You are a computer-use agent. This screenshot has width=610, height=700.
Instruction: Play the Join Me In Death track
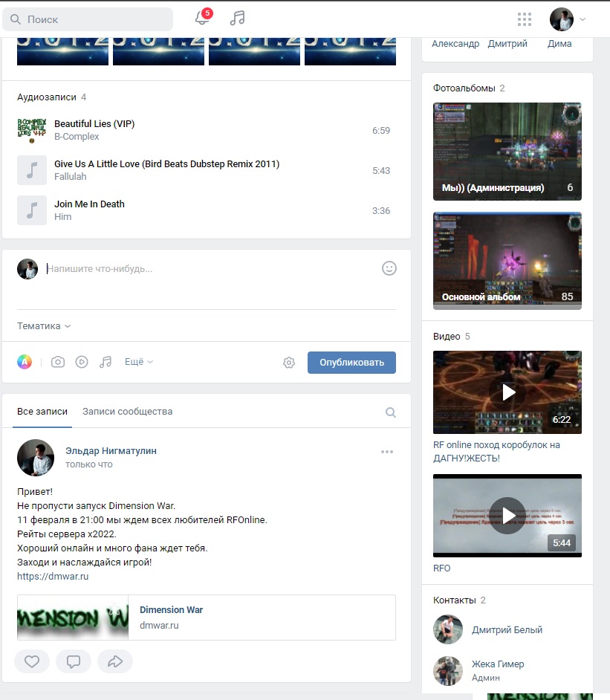tap(32, 210)
